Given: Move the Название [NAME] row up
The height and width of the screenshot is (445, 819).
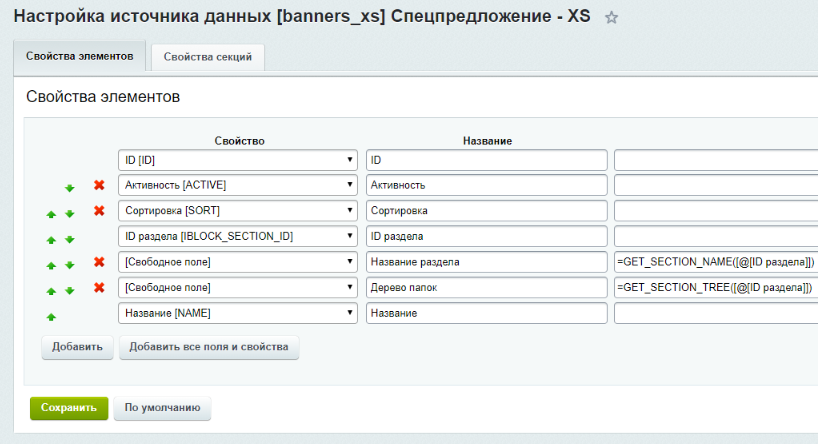Looking at the screenshot, I should coord(50,316).
